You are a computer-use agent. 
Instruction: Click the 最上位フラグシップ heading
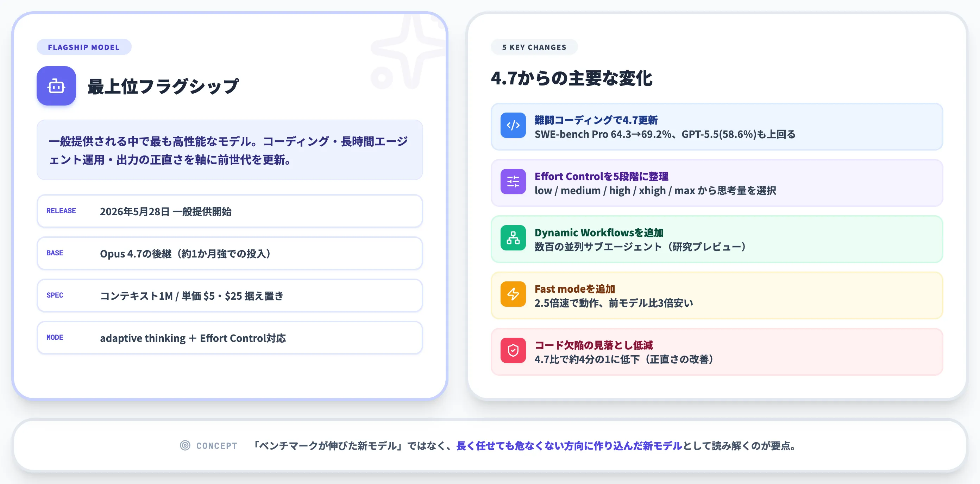pos(163,86)
